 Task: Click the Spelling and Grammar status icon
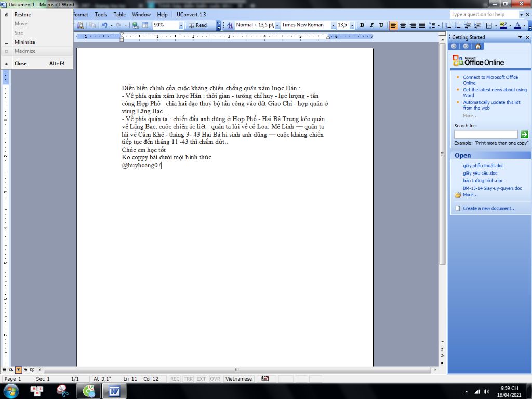click(x=265, y=379)
